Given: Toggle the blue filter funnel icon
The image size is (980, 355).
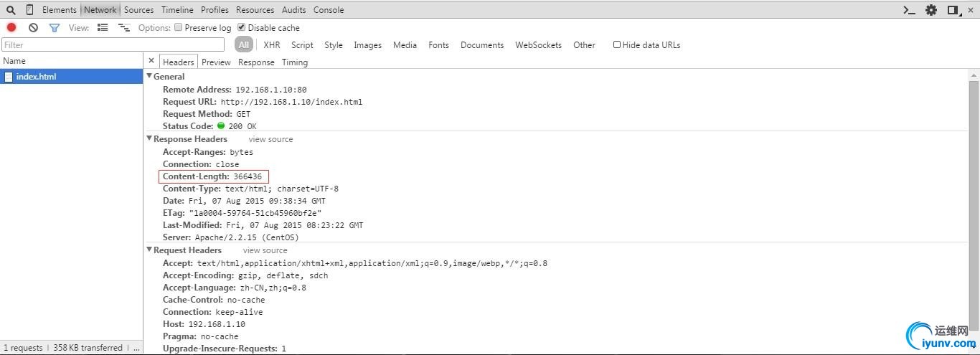Looking at the screenshot, I should pos(54,28).
